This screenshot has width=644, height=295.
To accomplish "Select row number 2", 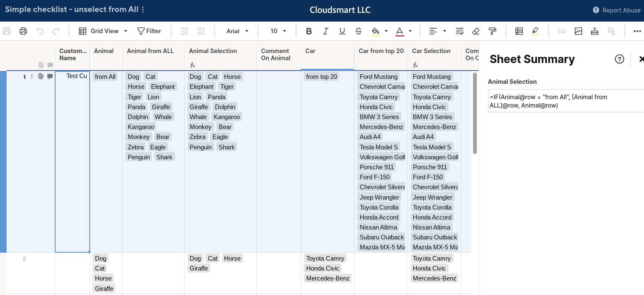I will tap(24, 258).
